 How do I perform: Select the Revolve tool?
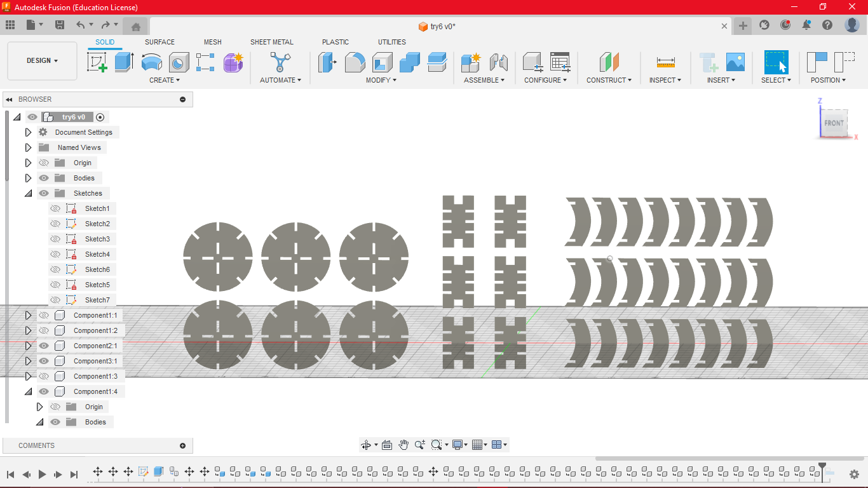tap(152, 62)
